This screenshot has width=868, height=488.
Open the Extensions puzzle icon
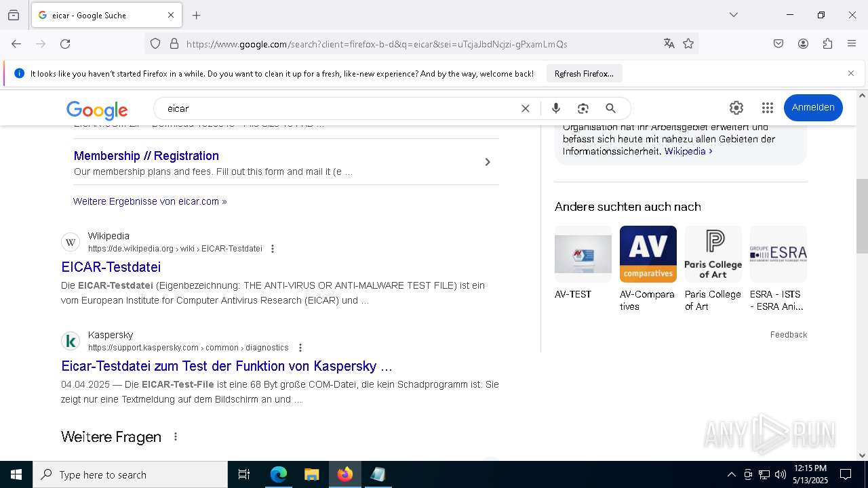(827, 43)
